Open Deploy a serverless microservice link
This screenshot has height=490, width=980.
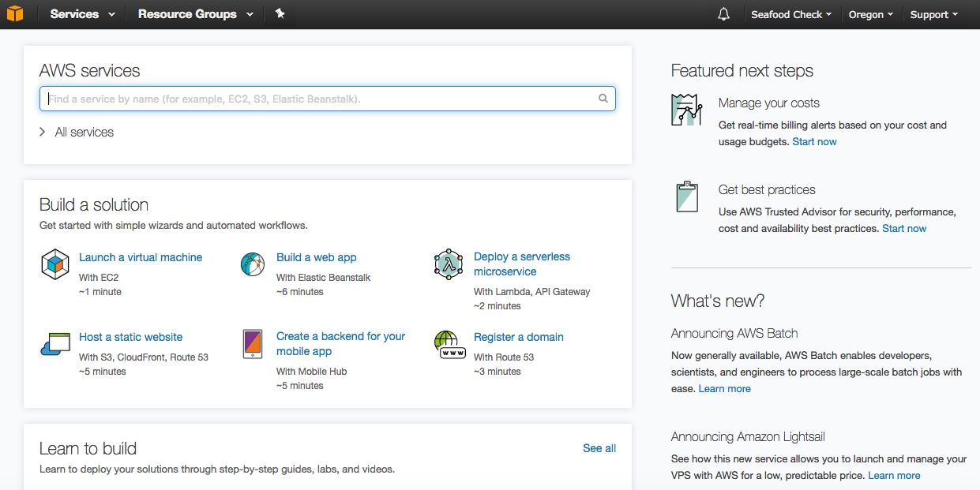[x=522, y=264]
